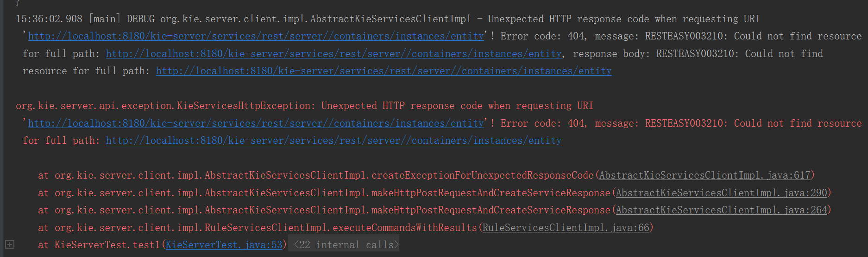Click the KieServerTest.test1 stack frame text
This screenshot has width=868, height=257.
point(107,245)
